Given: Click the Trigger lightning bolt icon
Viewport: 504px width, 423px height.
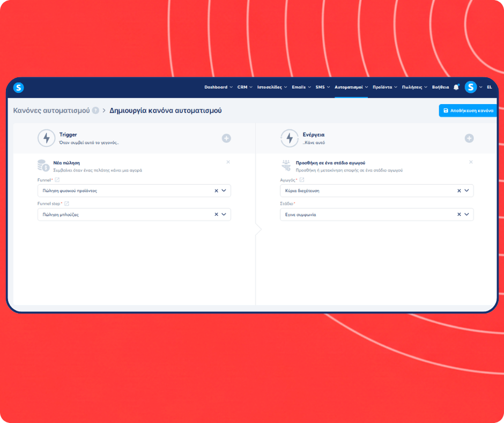Looking at the screenshot, I should coord(47,138).
